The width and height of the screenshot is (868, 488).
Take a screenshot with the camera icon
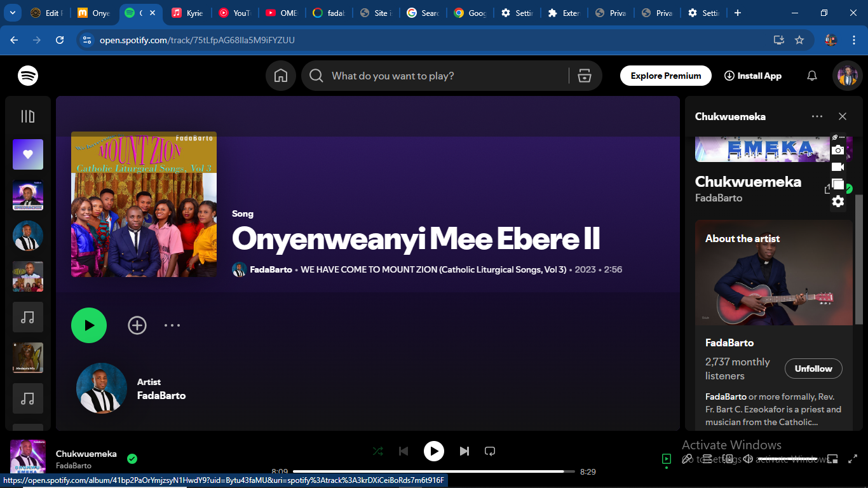click(838, 150)
